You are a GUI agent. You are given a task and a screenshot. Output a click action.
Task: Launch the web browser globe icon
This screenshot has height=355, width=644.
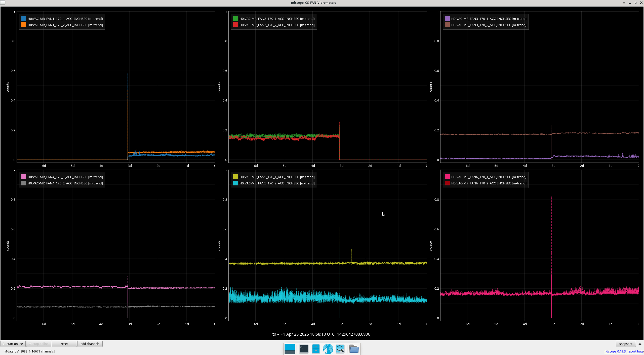[x=328, y=349]
